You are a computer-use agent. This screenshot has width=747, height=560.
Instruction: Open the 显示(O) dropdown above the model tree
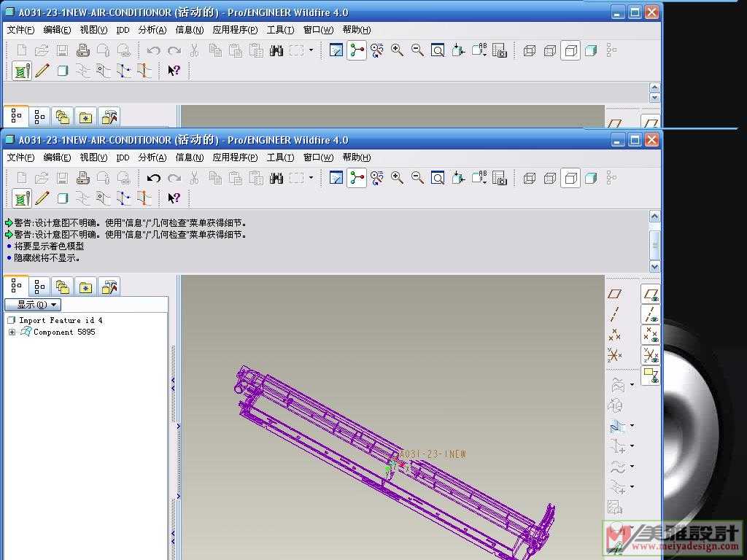(x=33, y=305)
